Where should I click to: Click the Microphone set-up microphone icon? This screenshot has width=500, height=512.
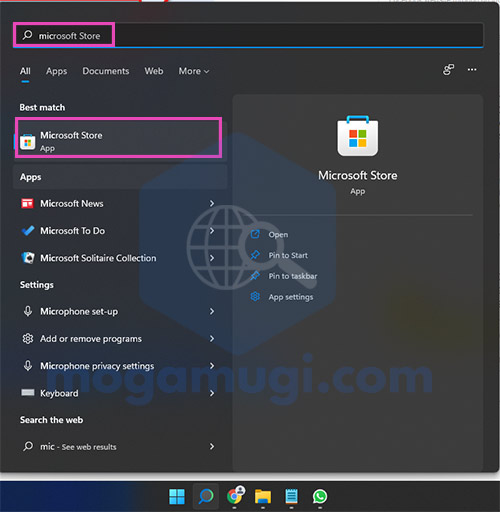click(x=28, y=311)
